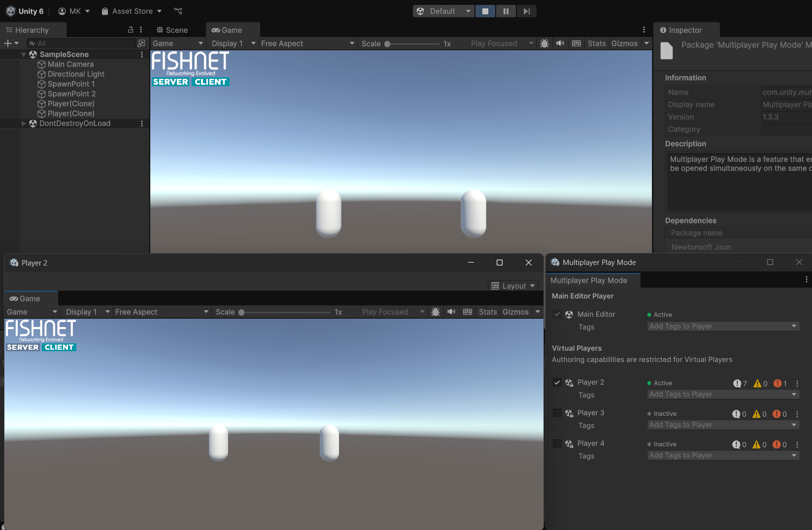Stop play mode with the stop button

[x=485, y=11]
